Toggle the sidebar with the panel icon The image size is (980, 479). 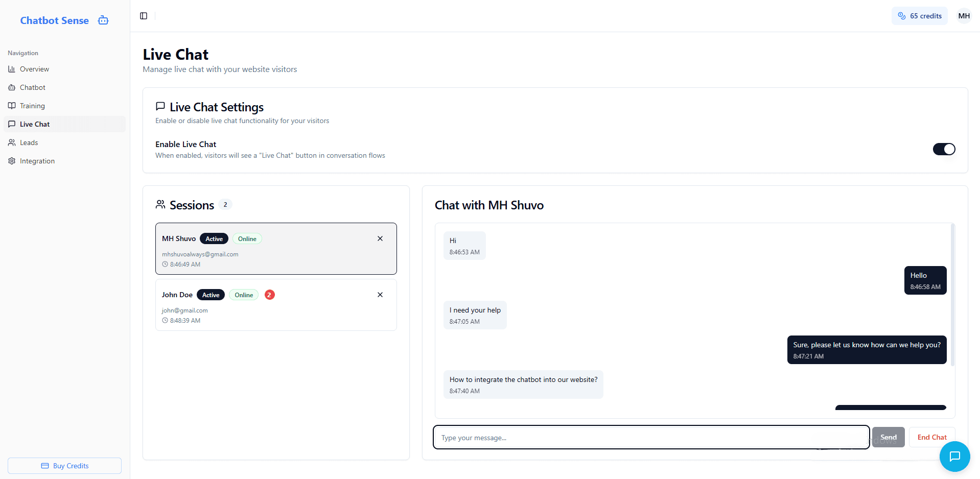144,16
